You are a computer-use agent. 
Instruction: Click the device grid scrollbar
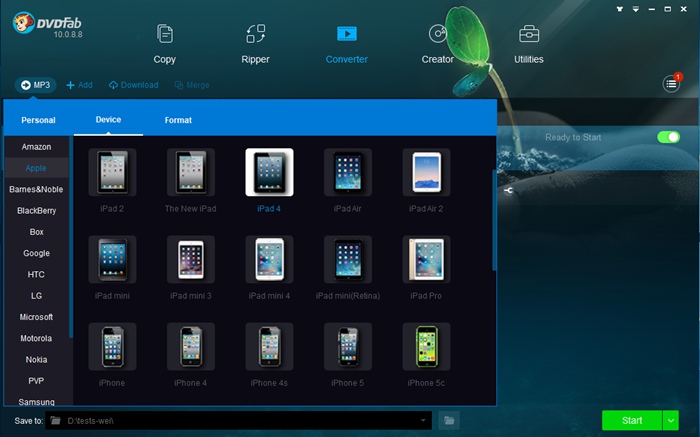pyautogui.click(x=494, y=220)
